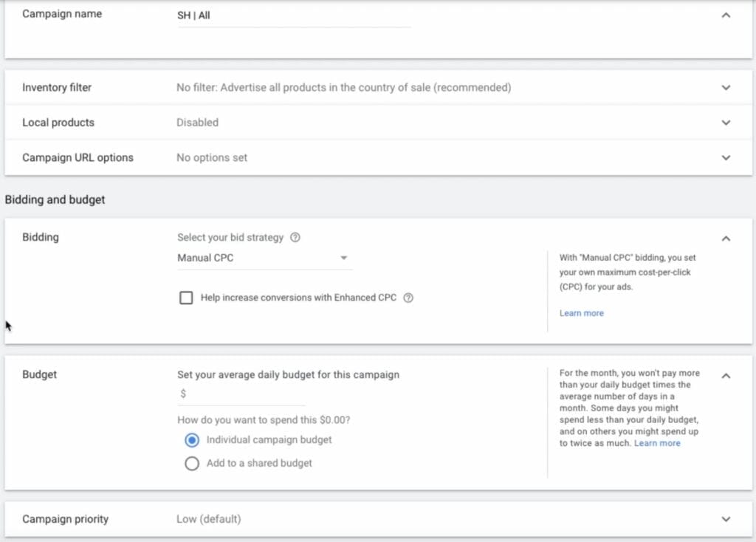756x542 pixels.
Task: Expand the Local products row
Action: 726,123
